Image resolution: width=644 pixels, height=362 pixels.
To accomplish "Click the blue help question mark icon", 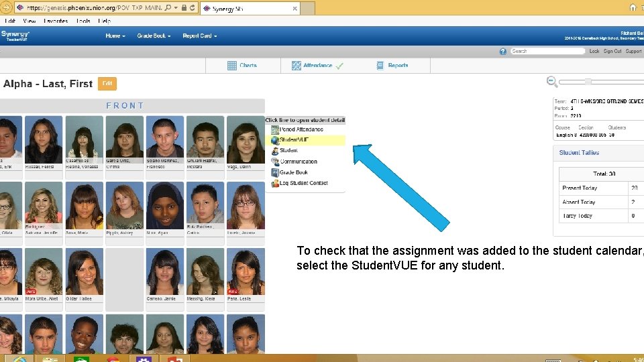I will (502, 52).
